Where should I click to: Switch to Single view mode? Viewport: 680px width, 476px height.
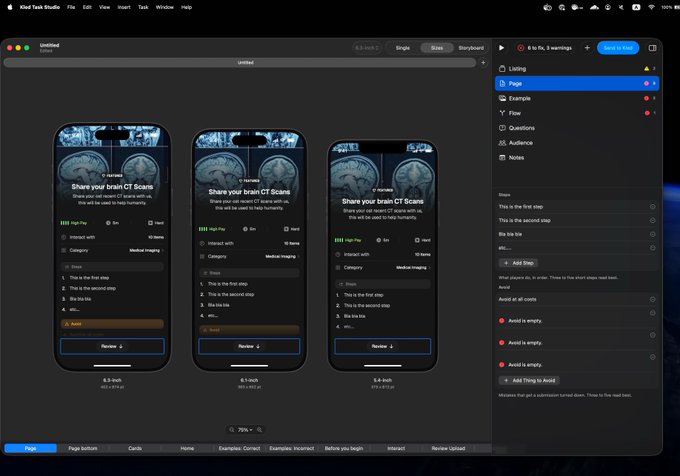(402, 48)
